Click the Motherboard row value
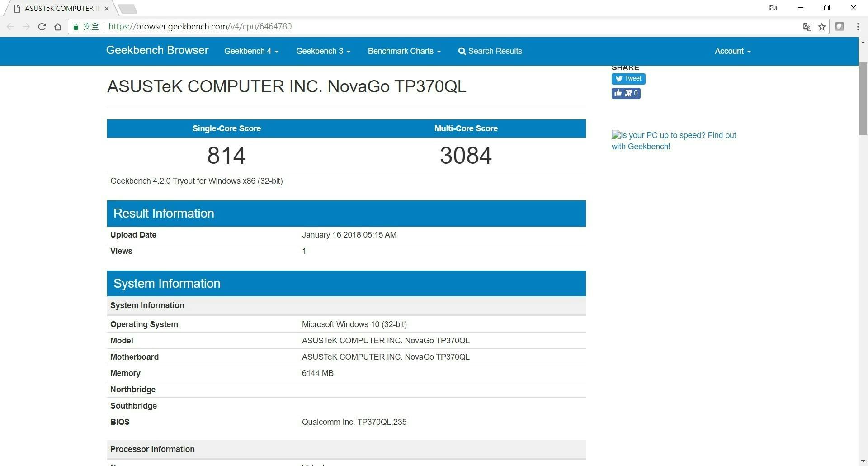 [386, 357]
